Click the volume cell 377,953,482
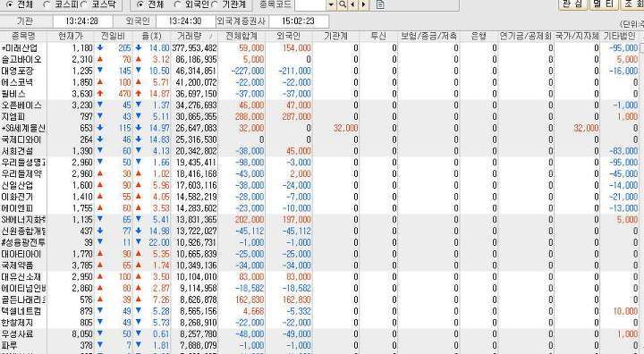 (194, 48)
